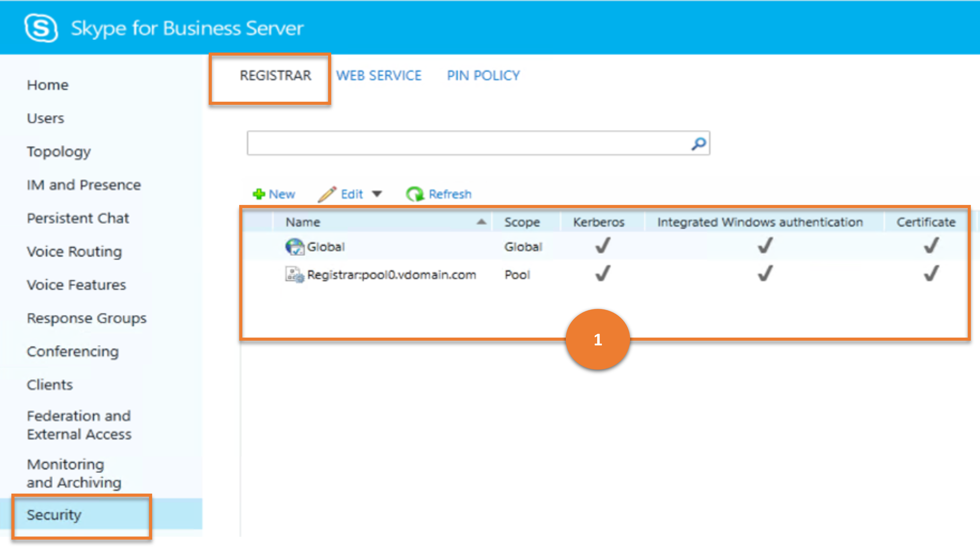Open Response Groups section
The image size is (980, 547).
(86, 318)
